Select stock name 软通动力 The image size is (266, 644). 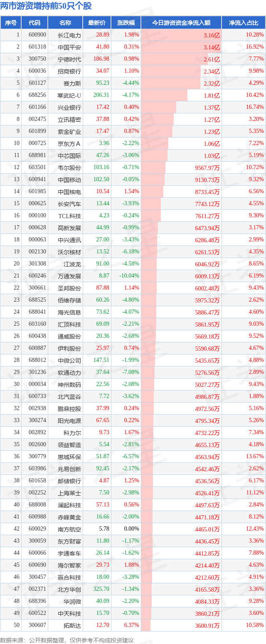point(70,373)
